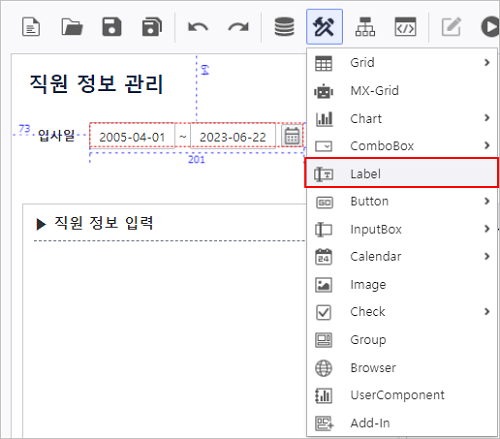This screenshot has height=439, width=500.
Task: Undo last action with the undo arrow
Action: click(x=198, y=27)
